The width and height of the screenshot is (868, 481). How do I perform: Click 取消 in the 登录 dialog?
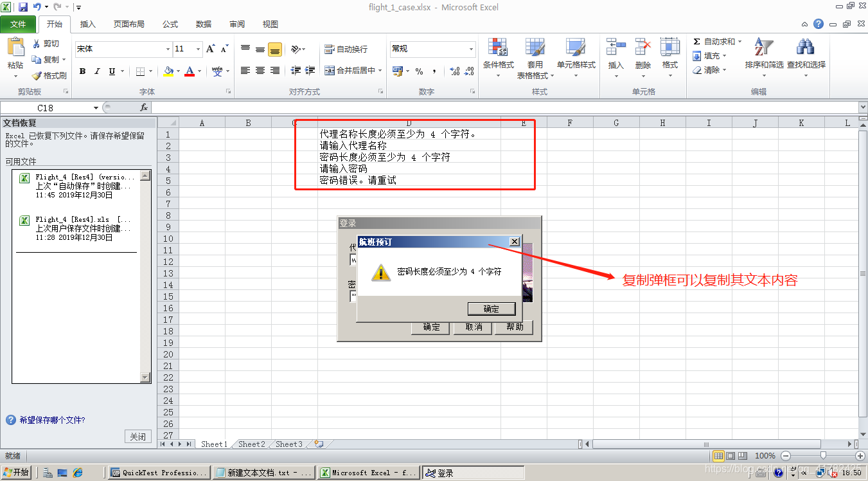click(x=474, y=327)
